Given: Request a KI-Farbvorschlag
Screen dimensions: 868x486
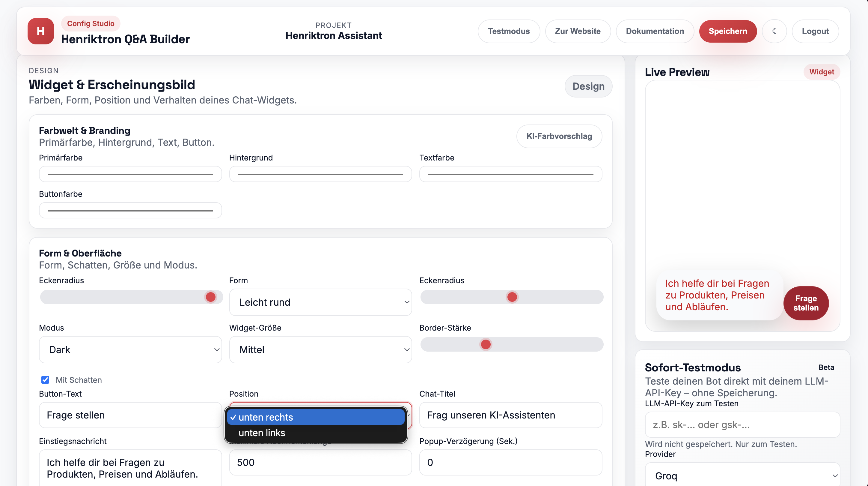Looking at the screenshot, I should click(559, 136).
